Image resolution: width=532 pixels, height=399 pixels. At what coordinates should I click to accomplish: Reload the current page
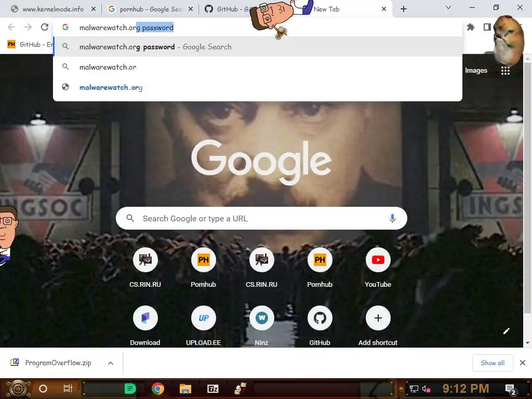coord(45,27)
